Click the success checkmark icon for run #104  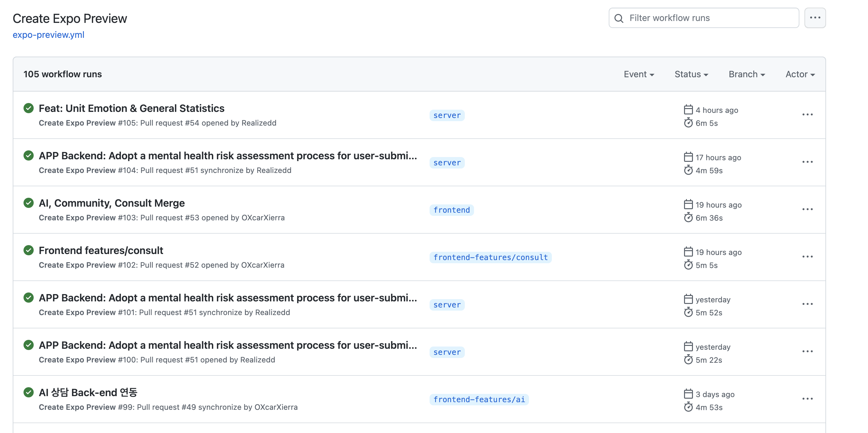pos(29,156)
